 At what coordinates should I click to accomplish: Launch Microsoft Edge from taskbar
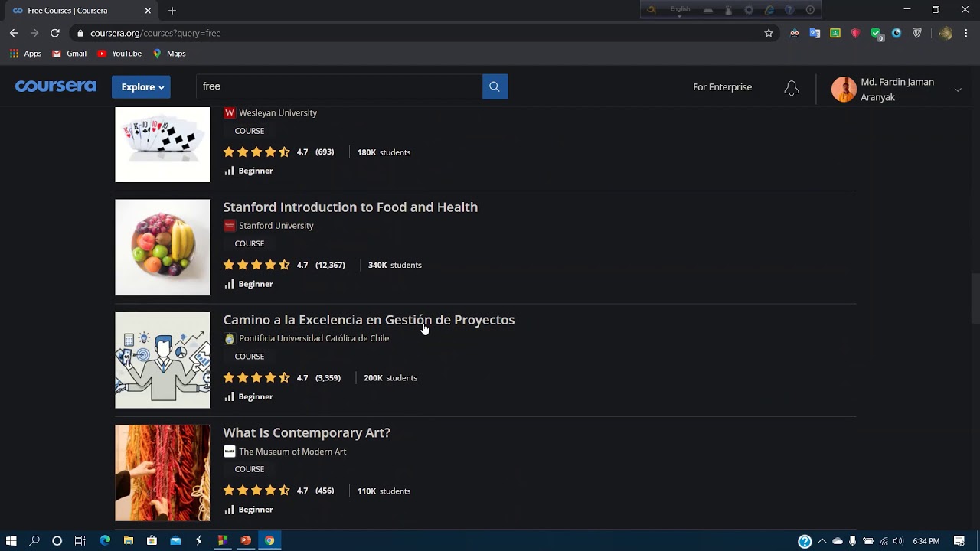tap(105, 541)
